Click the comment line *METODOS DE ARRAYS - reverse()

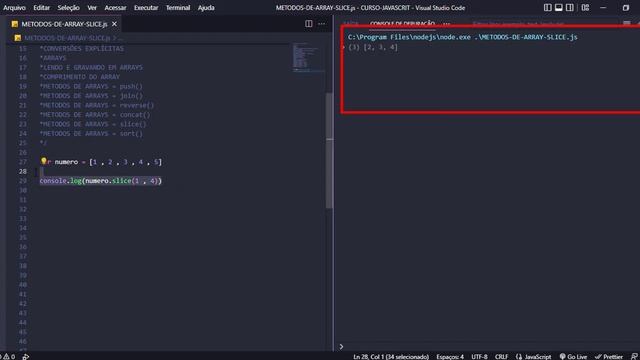tap(97, 105)
